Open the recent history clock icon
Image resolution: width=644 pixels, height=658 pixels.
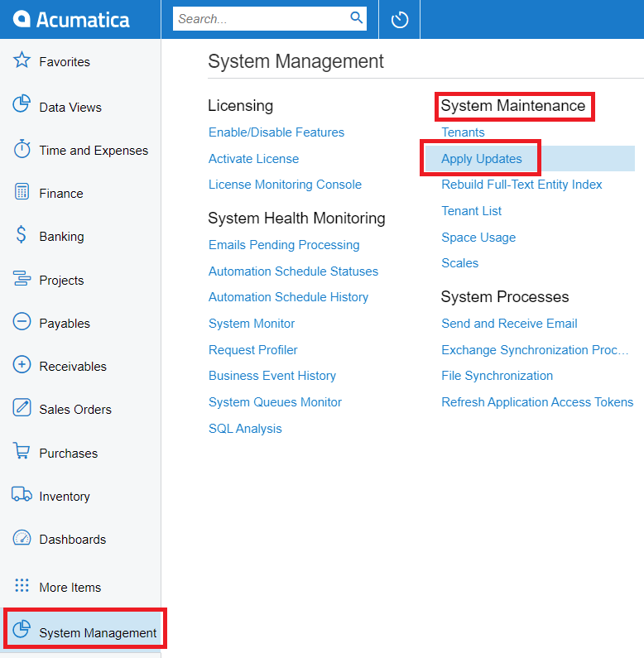point(400,20)
